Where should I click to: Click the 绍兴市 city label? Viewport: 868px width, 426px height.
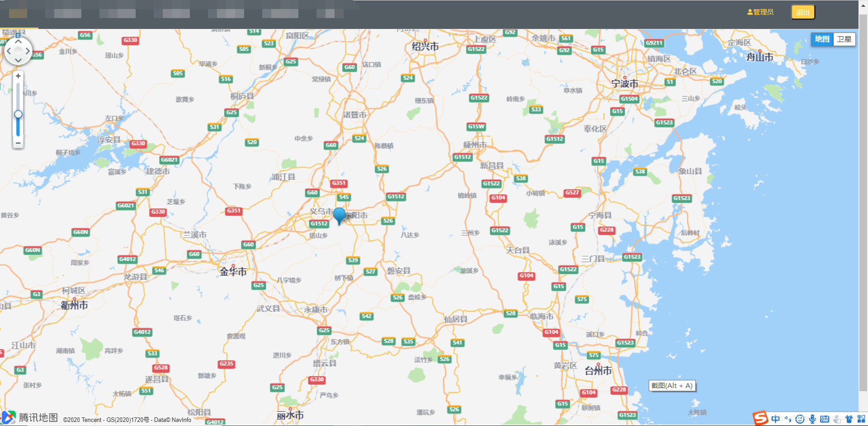[425, 46]
